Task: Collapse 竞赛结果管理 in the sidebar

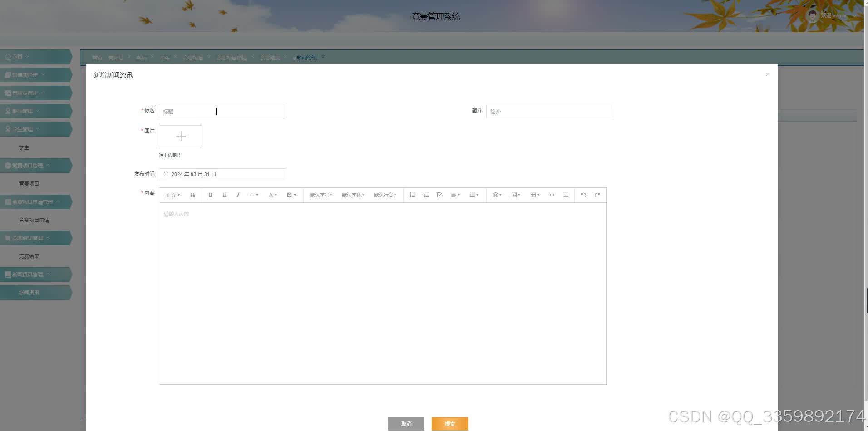Action: point(35,238)
